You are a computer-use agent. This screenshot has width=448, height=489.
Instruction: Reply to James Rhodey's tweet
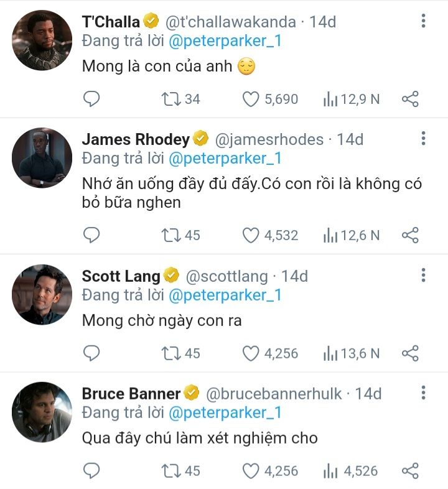[x=91, y=235]
